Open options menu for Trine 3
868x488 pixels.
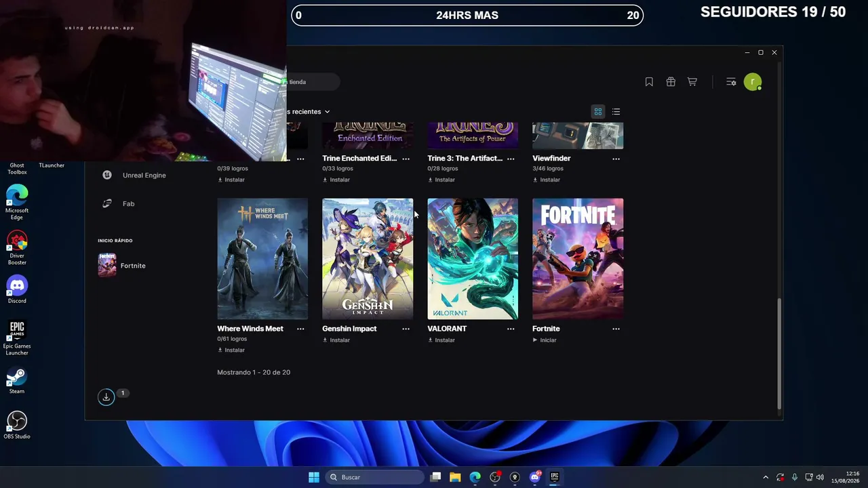511,159
